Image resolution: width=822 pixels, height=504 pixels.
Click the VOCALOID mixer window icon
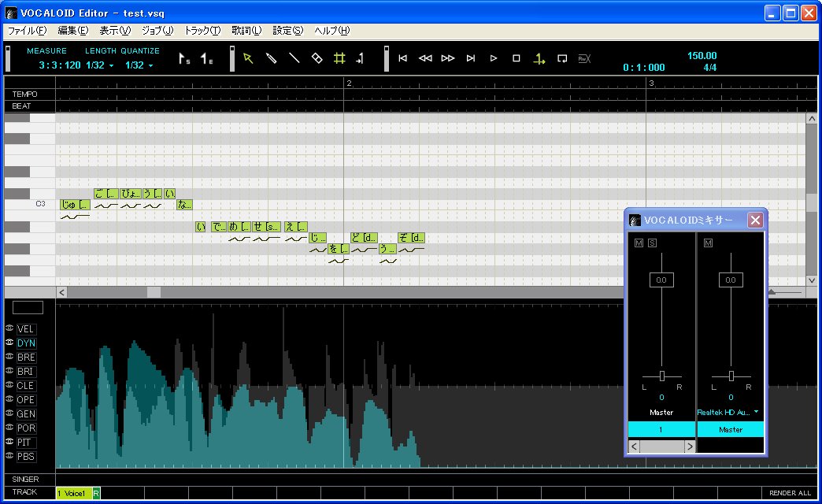pos(635,220)
